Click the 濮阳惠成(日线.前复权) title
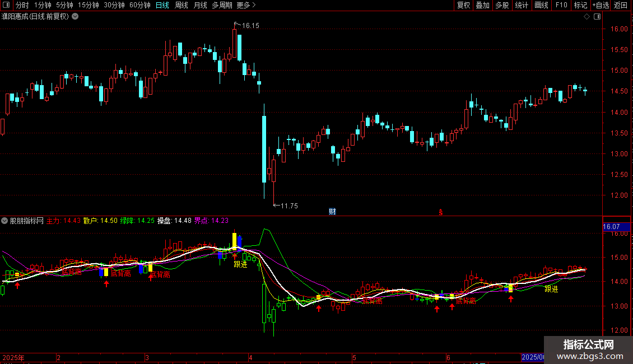Viewport: 633px width, 364px height. [35, 17]
